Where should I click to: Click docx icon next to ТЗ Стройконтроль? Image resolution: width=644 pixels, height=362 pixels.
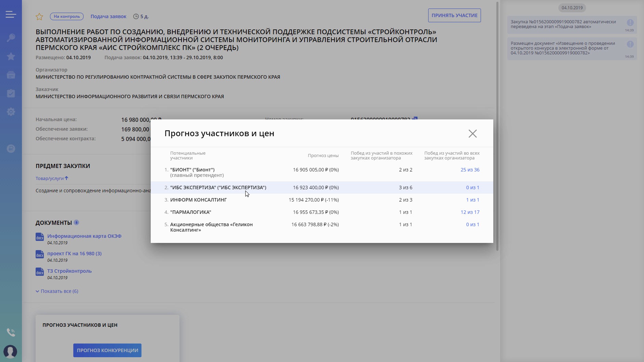pos(40,272)
